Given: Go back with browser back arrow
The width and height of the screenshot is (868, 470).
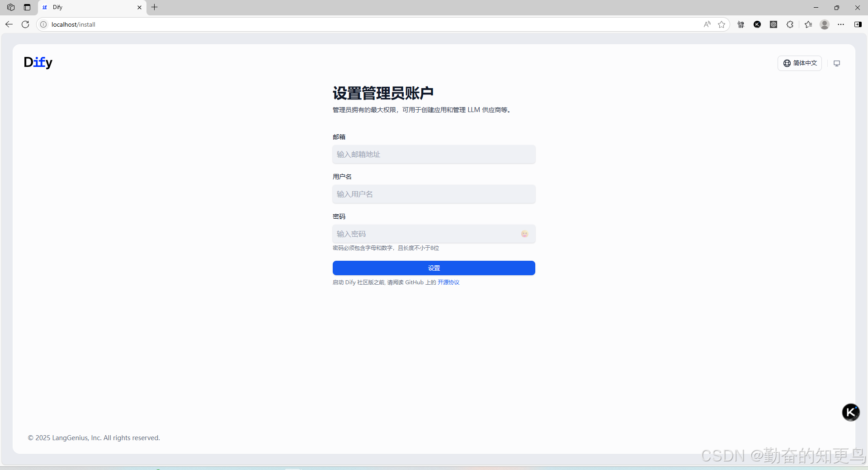Looking at the screenshot, I should pyautogui.click(x=9, y=24).
